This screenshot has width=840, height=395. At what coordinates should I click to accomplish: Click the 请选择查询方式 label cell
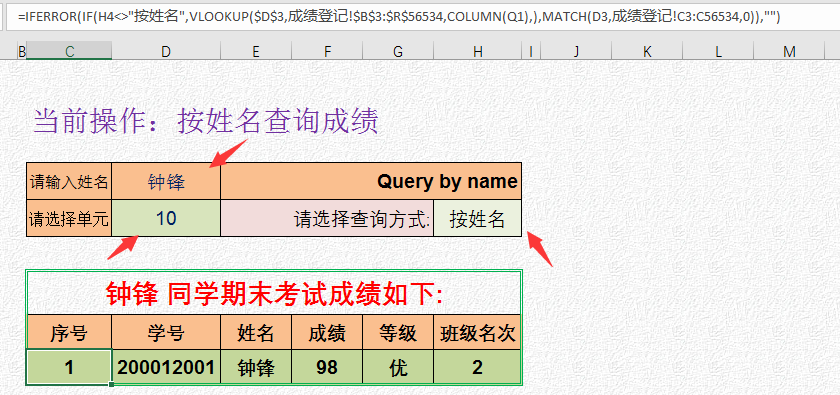click(327, 218)
